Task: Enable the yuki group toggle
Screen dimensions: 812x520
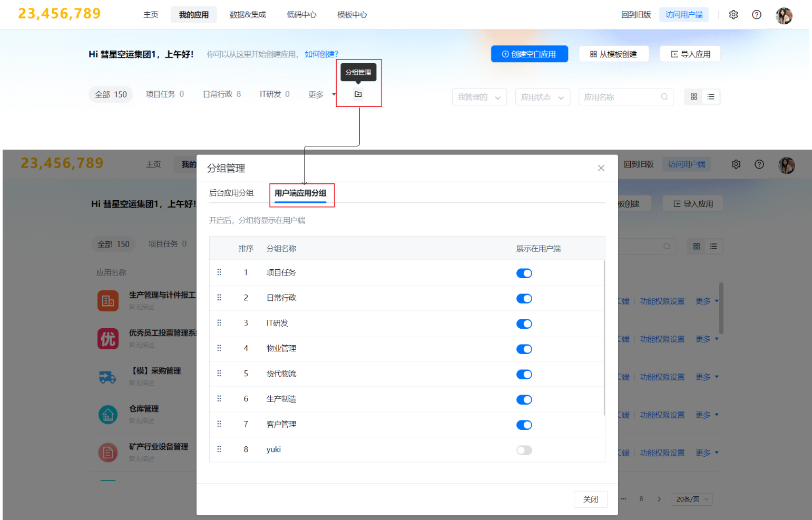Action: click(x=524, y=450)
